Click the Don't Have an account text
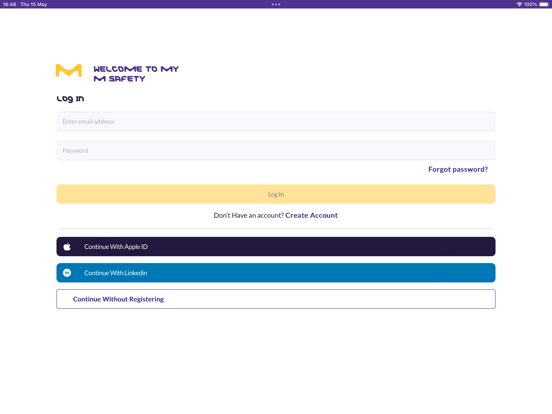The width and height of the screenshot is (552, 414). click(249, 215)
